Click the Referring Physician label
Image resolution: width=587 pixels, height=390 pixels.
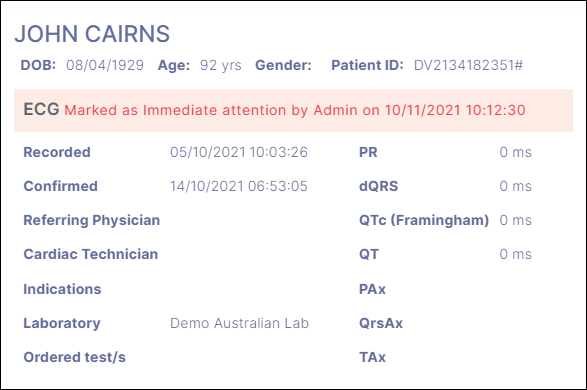[92, 220]
